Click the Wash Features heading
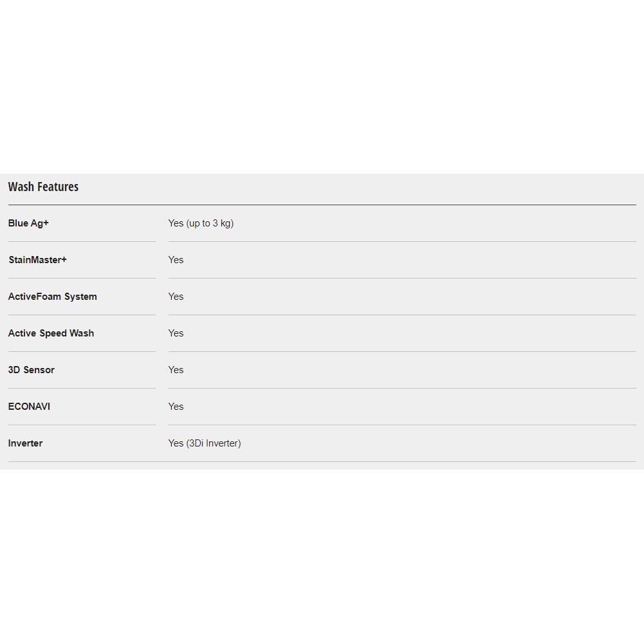The height and width of the screenshot is (644, 644). (x=43, y=187)
